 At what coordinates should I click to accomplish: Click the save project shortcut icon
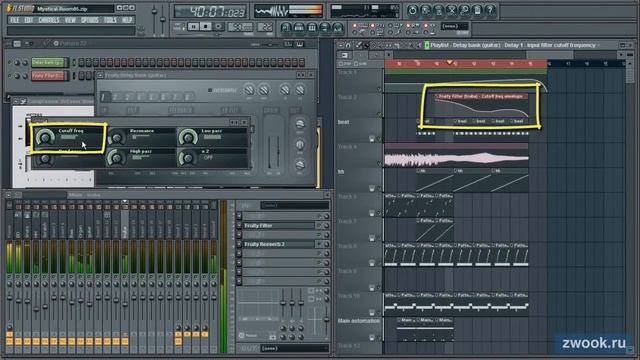pos(425,11)
